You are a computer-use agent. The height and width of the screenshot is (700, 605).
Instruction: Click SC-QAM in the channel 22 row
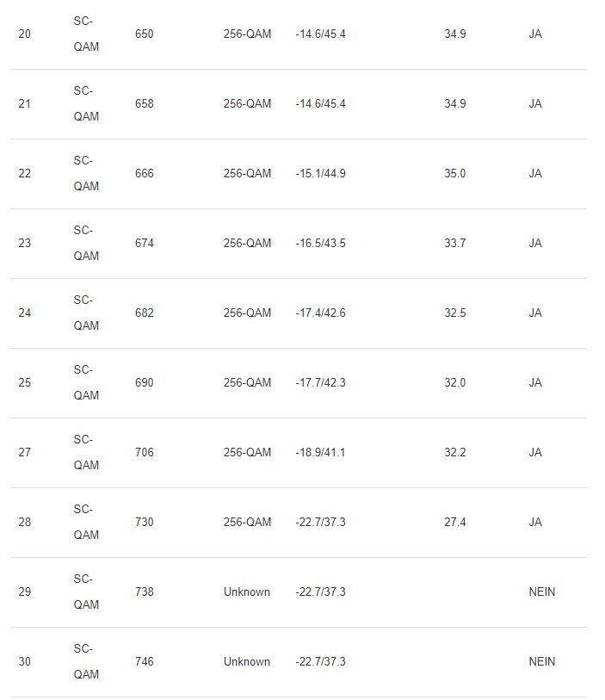[x=86, y=173]
